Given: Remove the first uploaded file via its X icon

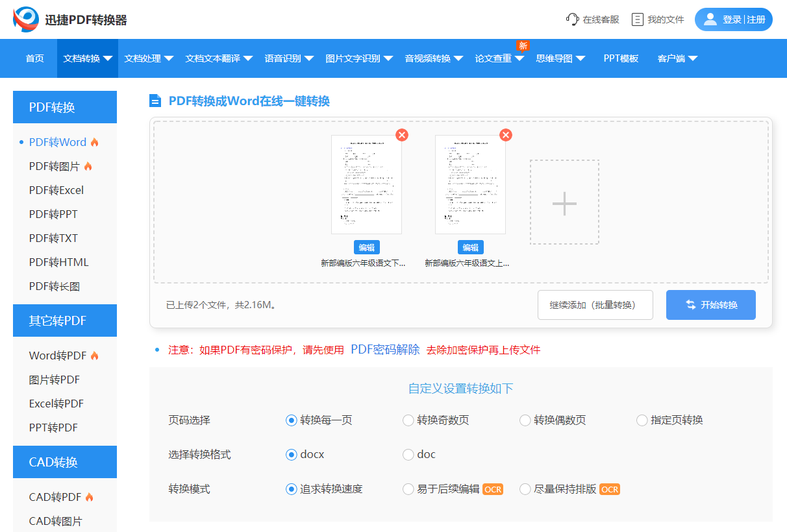Looking at the screenshot, I should [x=402, y=135].
